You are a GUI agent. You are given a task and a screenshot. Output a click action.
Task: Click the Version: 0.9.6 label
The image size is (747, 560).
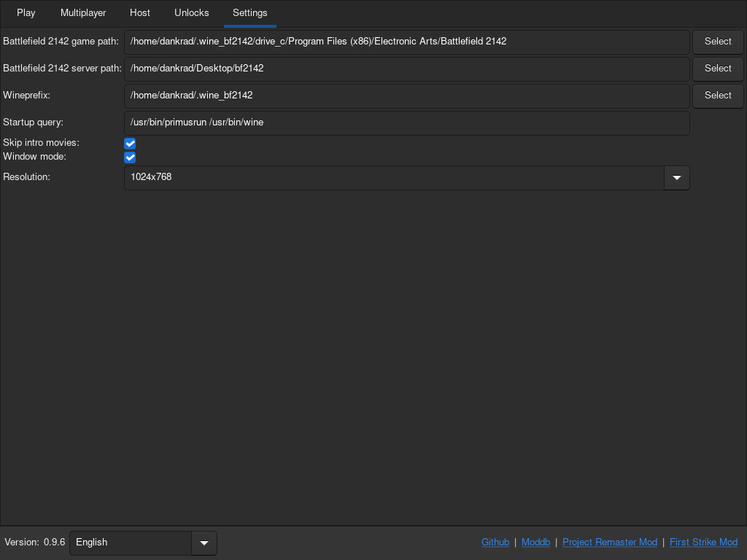[x=35, y=542]
